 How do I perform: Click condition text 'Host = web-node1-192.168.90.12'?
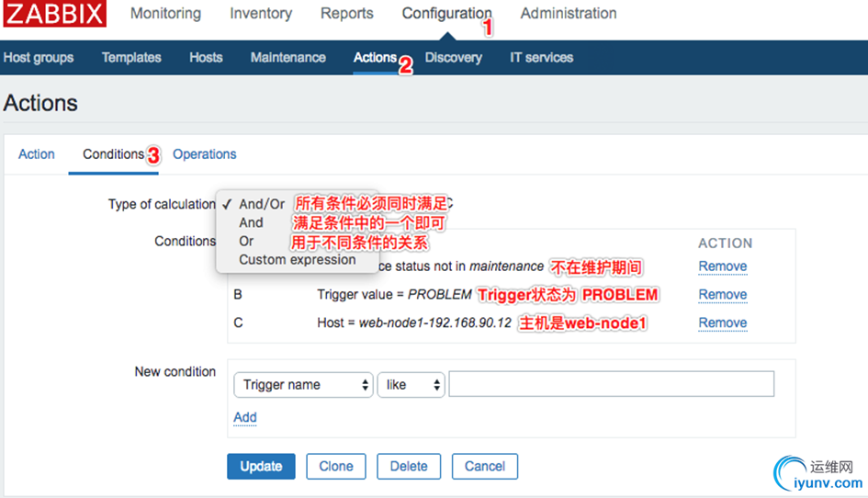click(414, 323)
